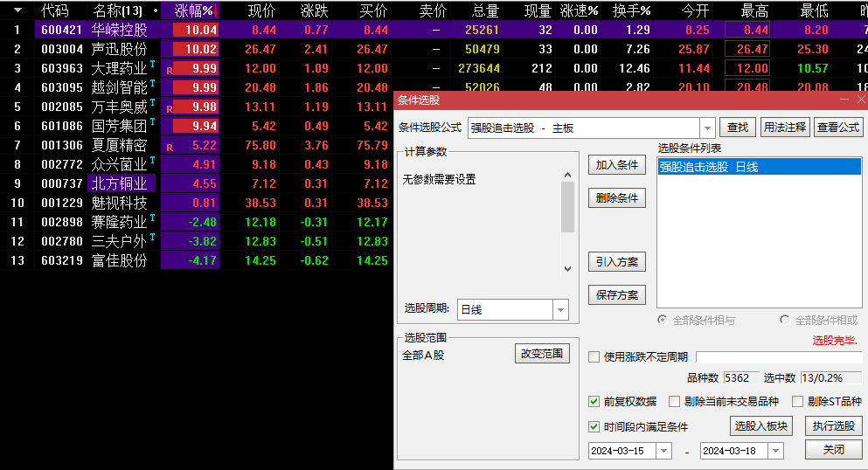The height and width of the screenshot is (470, 868).
Task: Click the T marker beside 众兴菌业
Action: (x=152, y=160)
